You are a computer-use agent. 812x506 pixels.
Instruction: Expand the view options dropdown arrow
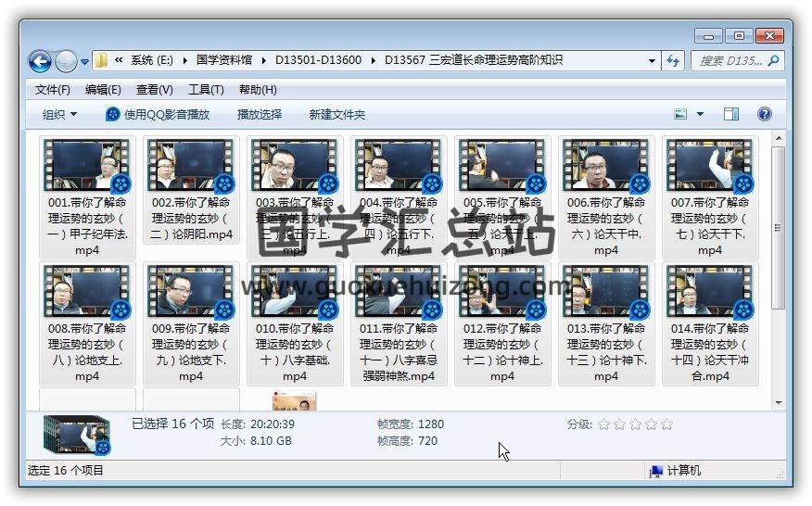point(700,114)
